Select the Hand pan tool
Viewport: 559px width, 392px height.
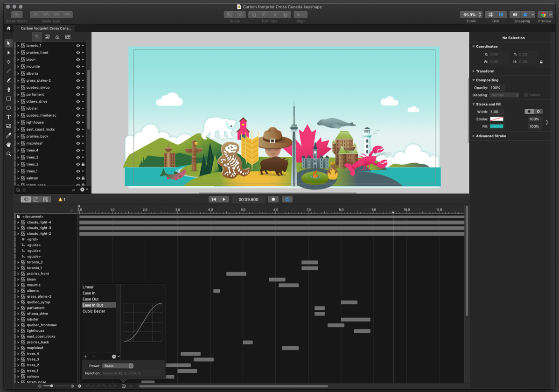point(8,145)
